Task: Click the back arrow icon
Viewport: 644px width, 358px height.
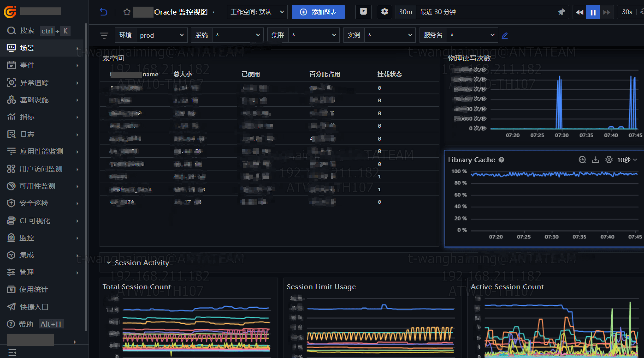Action: pos(103,12)
